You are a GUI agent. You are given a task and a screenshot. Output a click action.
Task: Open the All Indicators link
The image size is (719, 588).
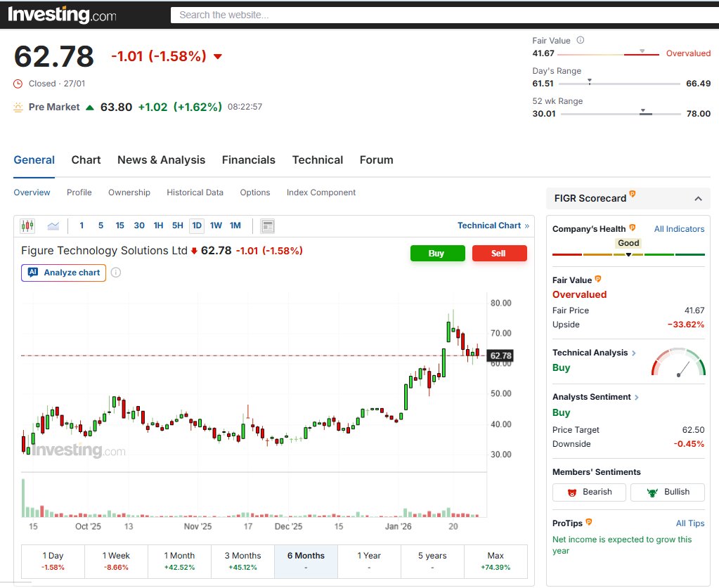click(x=679, y=229)
